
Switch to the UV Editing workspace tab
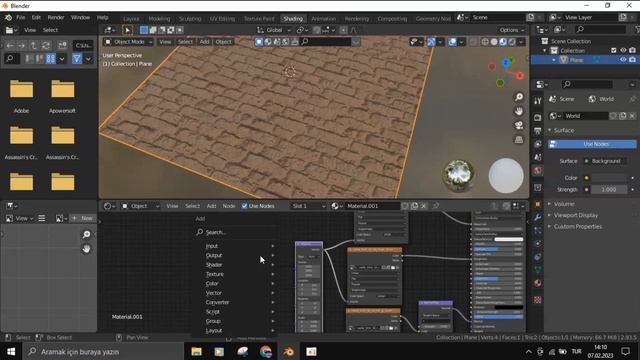[x=222, y=19]
